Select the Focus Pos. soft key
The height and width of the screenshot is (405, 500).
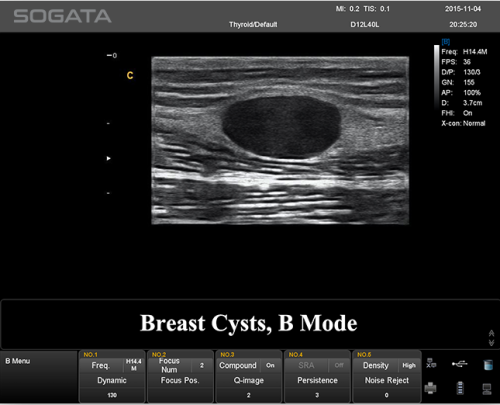[180, 380]
